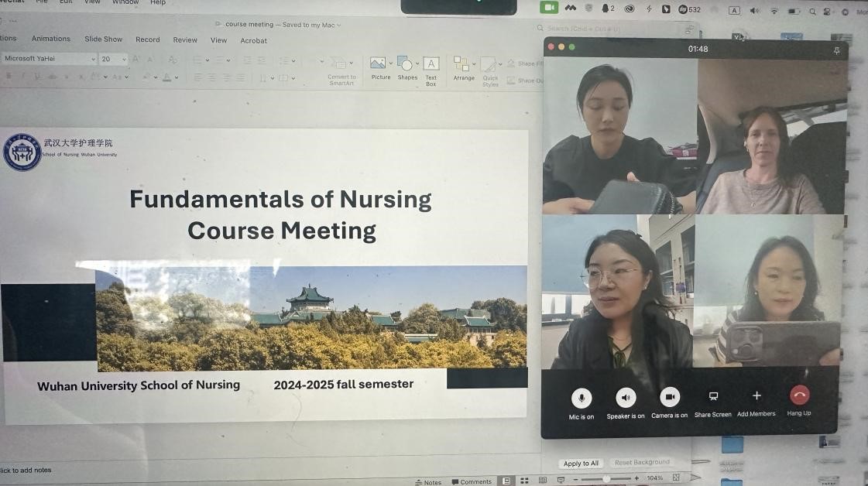Viewport: 868px width, 486px height.
Task: Insert a Text Box from the ribbon
Action: click(431, 64)
